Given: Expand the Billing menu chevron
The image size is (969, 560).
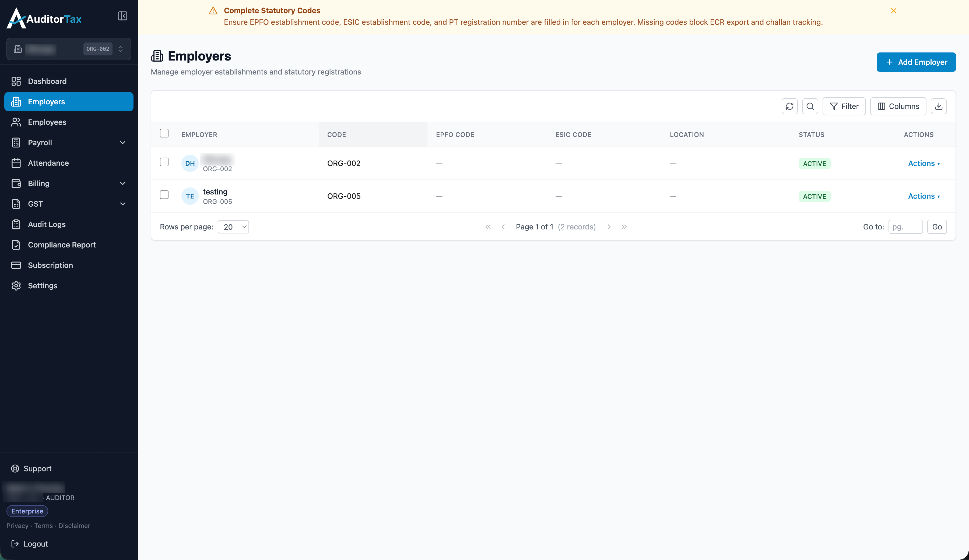Looking at the screenshot, I should coord(123,183).
